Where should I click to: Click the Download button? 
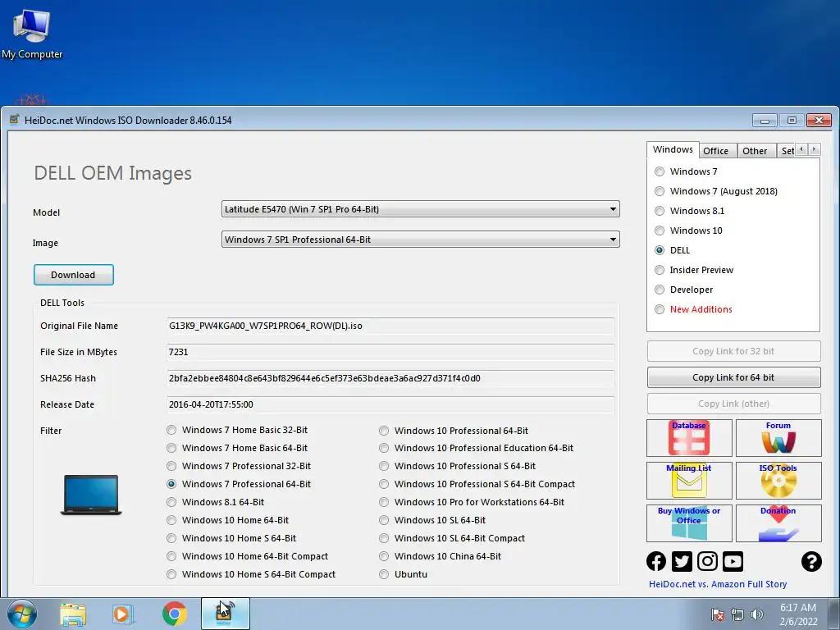click(x=73, y=275)
